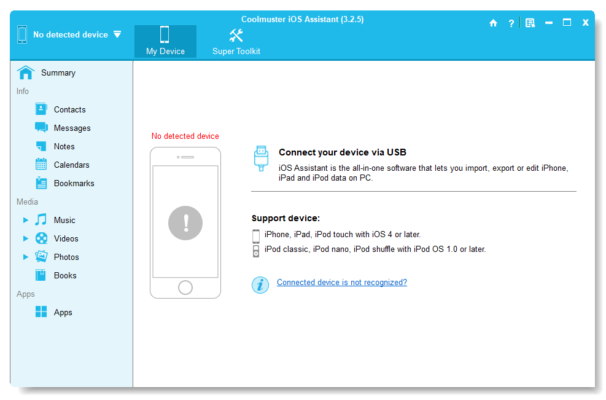Click the Connect your device via USB heading
This screenshot has width=606, height=400.
pyautogui.click(x=342, y=152)
